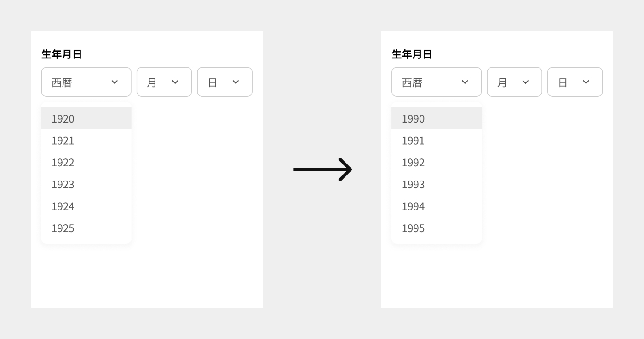Click the 生年月日 heading on the right panel
The width and height of the screenshot is (644, 339).
(x=412, y=54)
